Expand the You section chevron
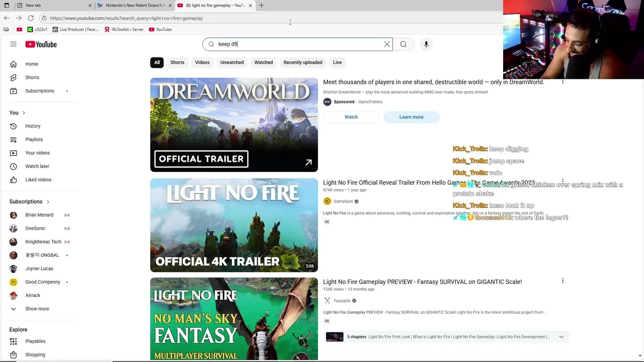Viewport: 644px width, 362px height. coord(24,113)
